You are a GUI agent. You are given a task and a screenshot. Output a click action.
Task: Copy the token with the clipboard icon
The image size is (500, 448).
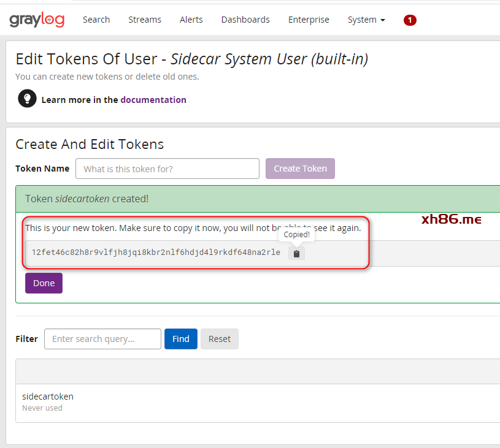(296, 253)
